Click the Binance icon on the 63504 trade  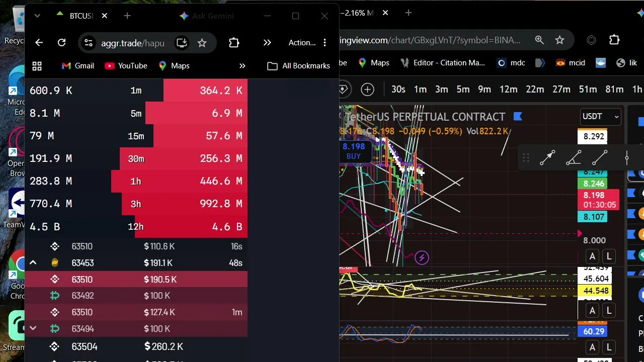click(55, 346)
